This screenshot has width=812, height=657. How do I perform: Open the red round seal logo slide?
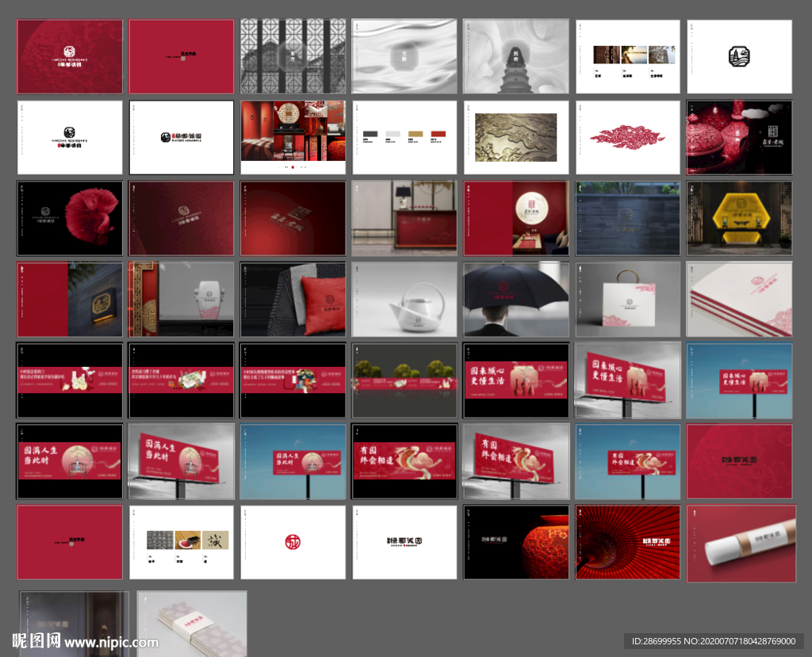293,542
